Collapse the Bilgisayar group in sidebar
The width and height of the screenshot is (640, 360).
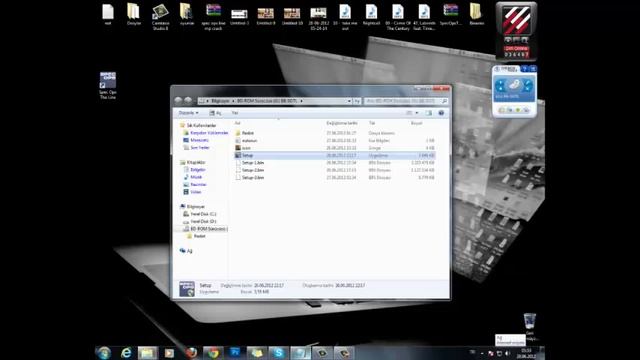(x=193, y=207)
